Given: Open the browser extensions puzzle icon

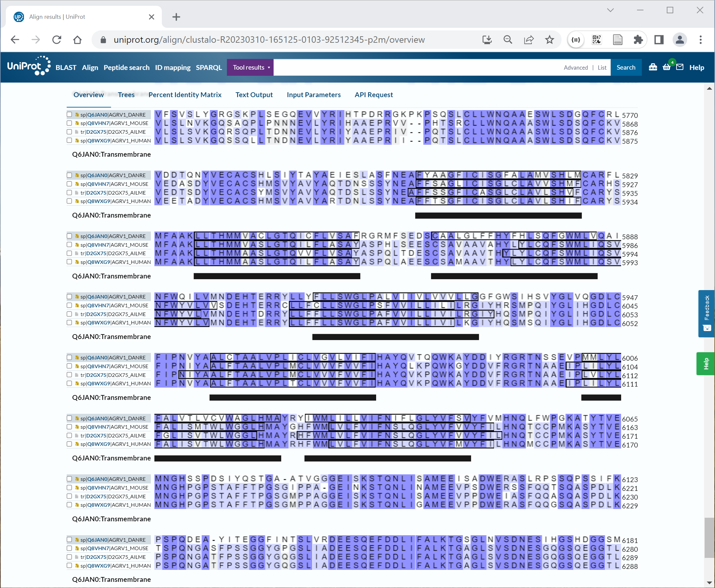Looking at the screenshot, I should (x=639, y=40).
